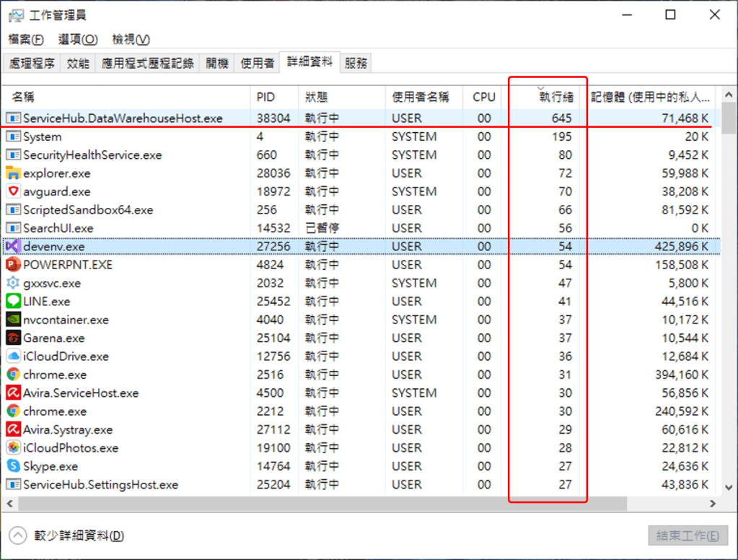Switch to the 效能 tab
This screenshot has height=560, width=738.
[78, 64]
